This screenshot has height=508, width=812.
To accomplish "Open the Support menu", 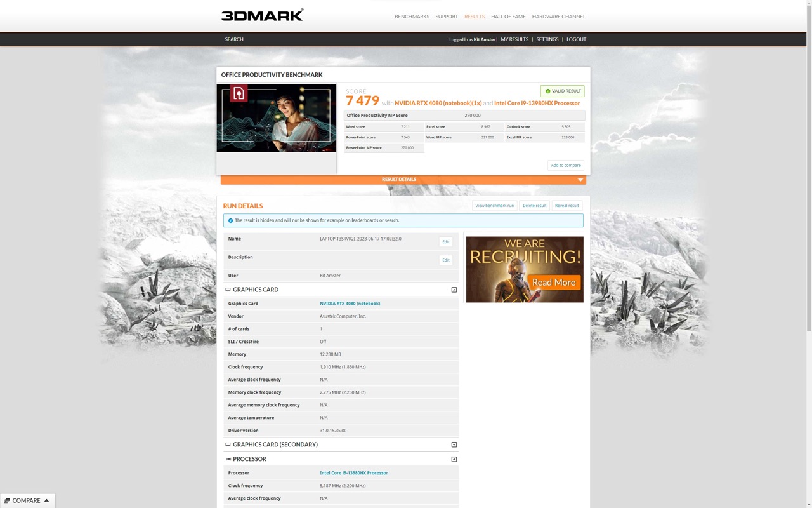I will click(447, 17).
